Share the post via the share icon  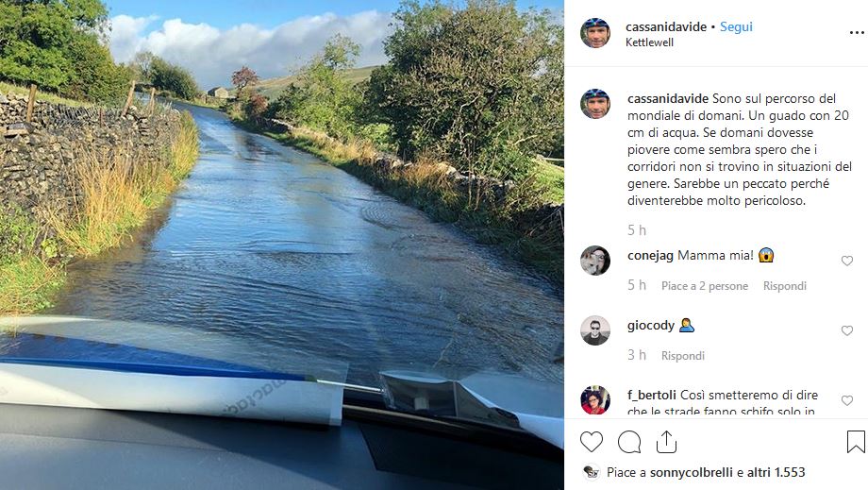(666, 441)
